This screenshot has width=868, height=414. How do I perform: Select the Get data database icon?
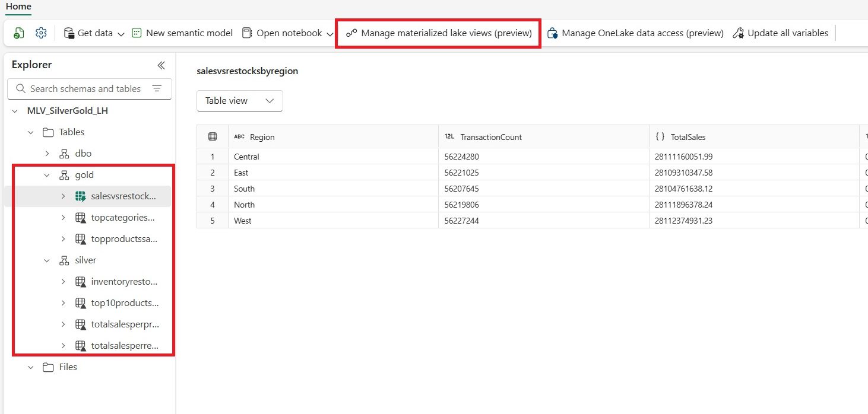click(x=69, y=33)
